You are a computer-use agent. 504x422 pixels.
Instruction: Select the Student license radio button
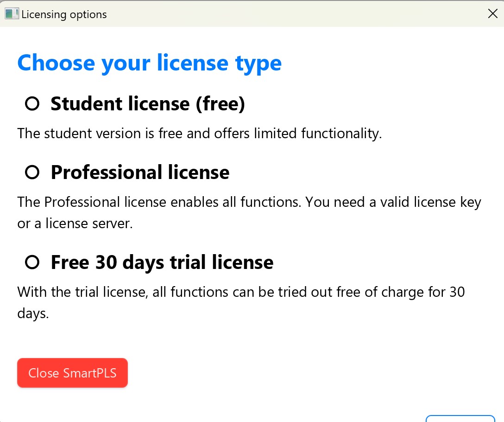[x=32, y=104]
